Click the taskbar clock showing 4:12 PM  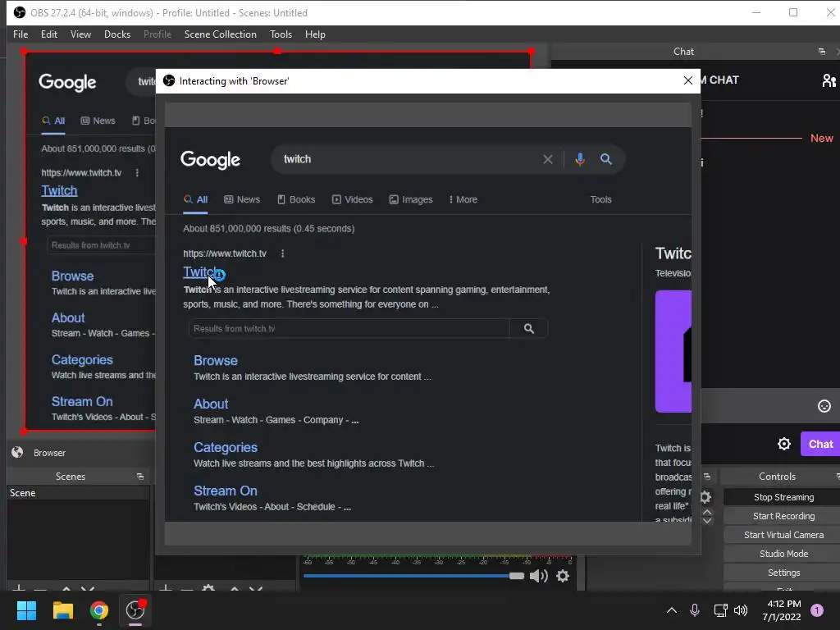pyautogui.click(x=782, y=610)
